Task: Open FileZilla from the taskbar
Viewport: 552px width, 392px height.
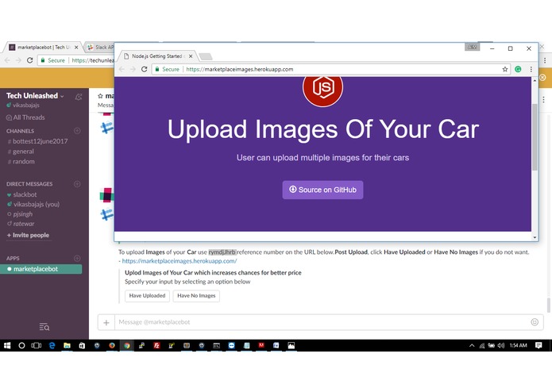Action: pyautogui.click(x=156, y=346)
